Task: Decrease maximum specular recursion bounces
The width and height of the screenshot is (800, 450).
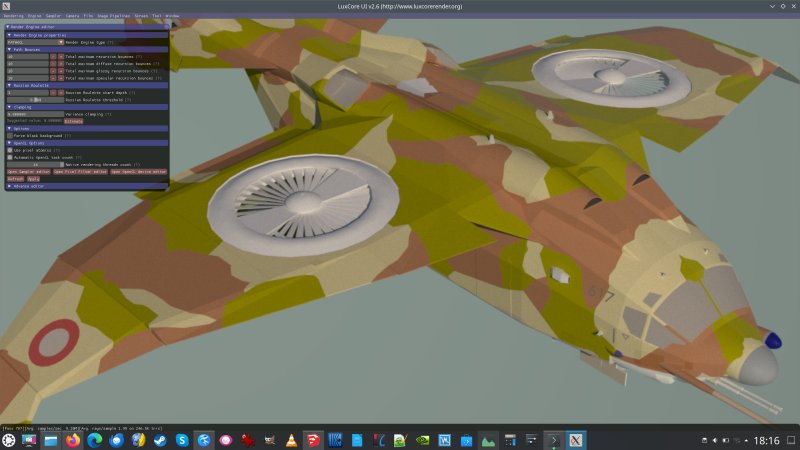Action: tap(53, 78)
